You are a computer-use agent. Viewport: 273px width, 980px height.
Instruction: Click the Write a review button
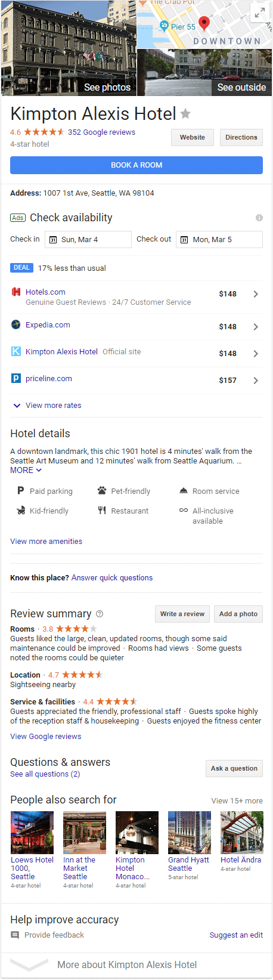click(x=182, y=614)
